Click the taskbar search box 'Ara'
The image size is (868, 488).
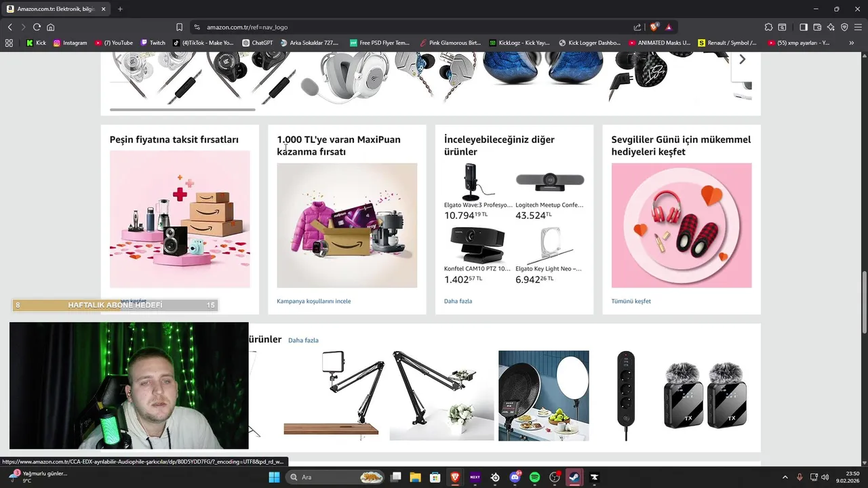[336, 477]
